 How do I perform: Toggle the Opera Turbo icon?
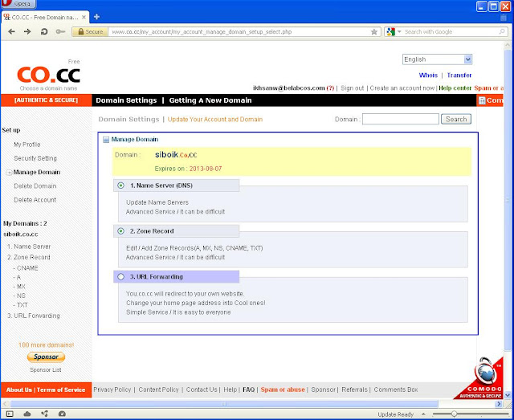coord(62,414)
